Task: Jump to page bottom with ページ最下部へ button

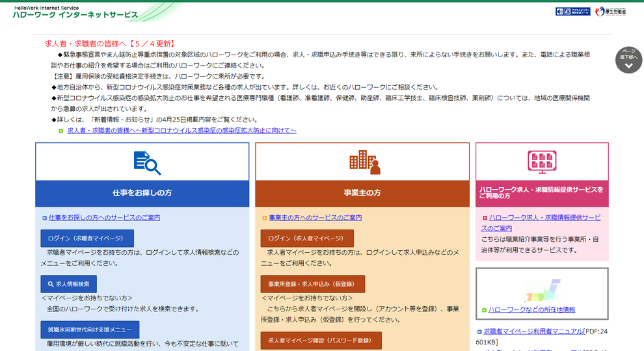Action: point(628,60)
